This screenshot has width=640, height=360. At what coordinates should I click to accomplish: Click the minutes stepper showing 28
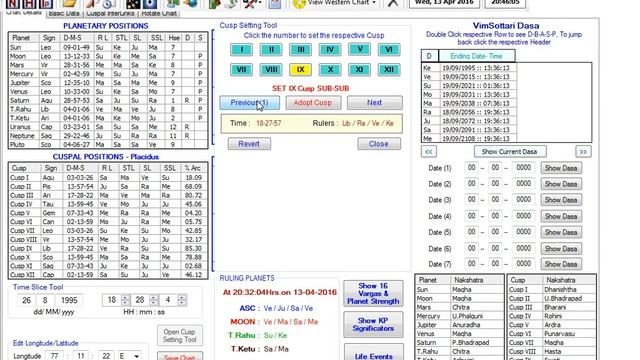pos(144,300)
